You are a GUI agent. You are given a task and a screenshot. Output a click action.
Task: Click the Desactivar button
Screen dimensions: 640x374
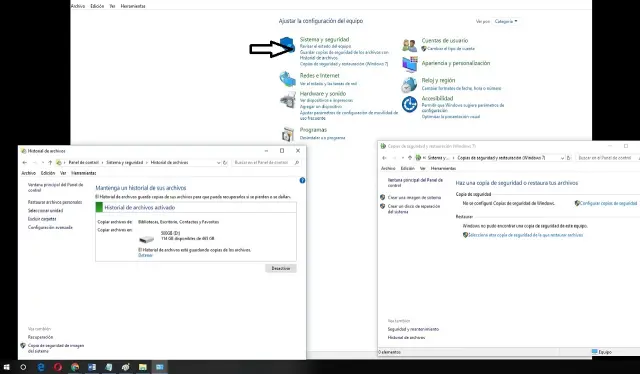281,268
